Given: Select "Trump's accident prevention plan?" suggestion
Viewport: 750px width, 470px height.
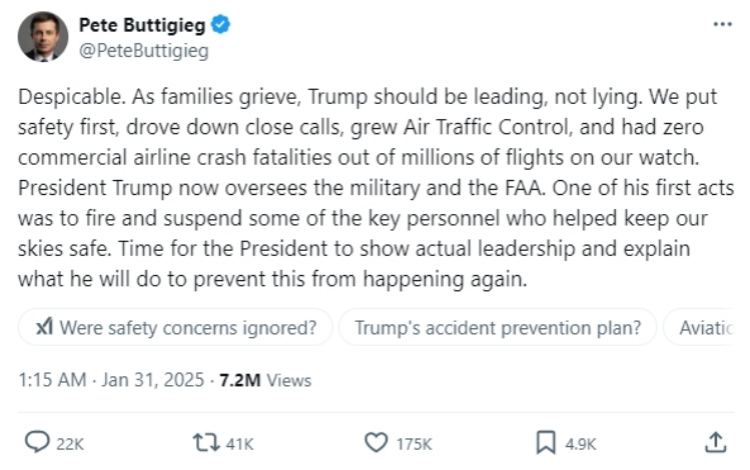Looking at the screenshot, I should click(497, 327).
